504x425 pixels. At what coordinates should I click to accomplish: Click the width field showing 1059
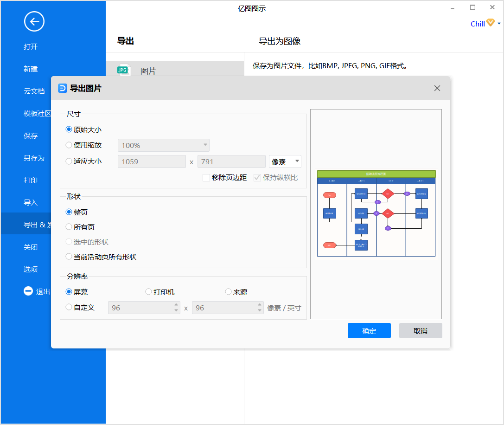tap(152, 161)
